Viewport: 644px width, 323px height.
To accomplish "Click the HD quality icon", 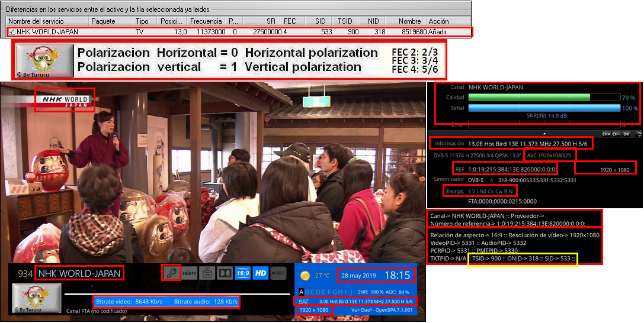I will pos(261,273).
